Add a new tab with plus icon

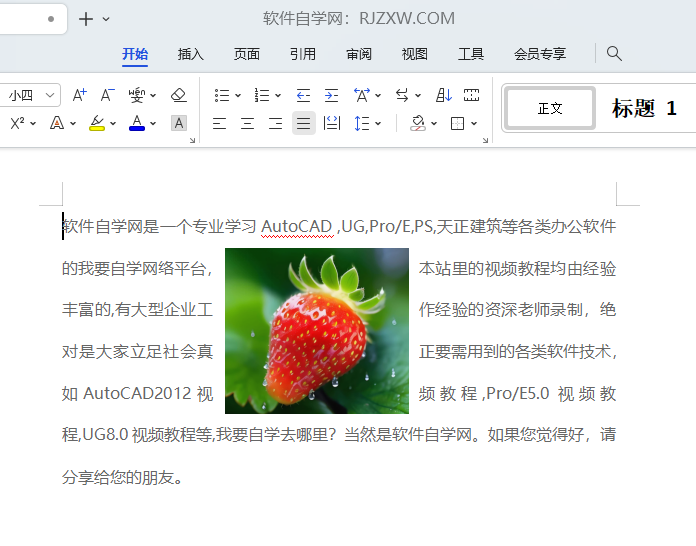[x=86, y=19]
